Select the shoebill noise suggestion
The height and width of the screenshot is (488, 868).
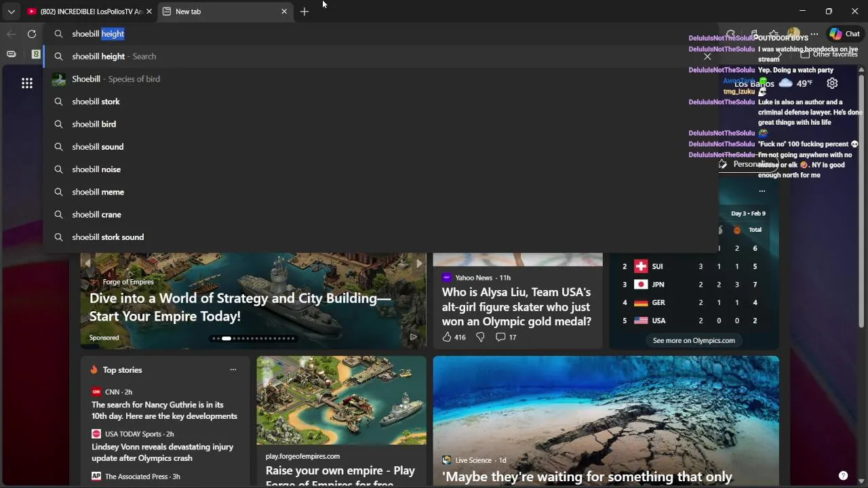tap(380, 169)
